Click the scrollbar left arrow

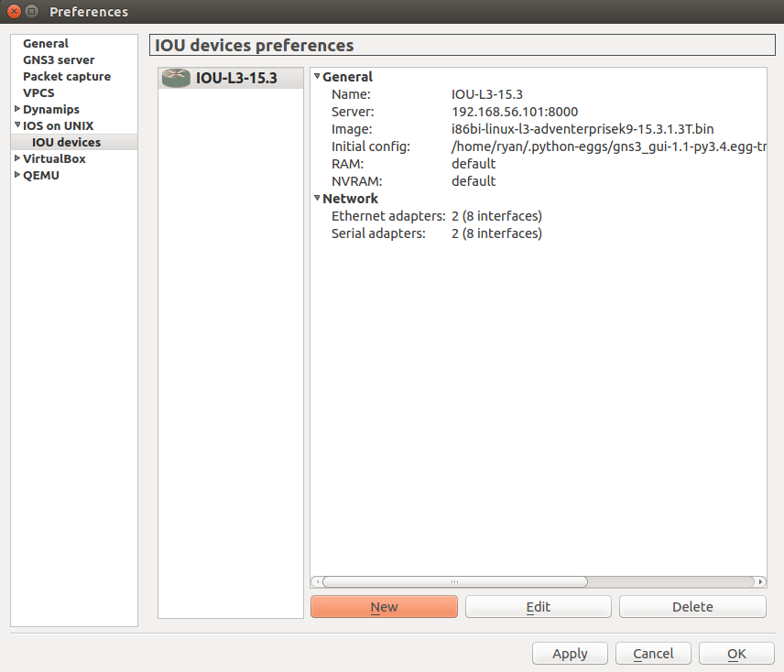tap(317, 581)
